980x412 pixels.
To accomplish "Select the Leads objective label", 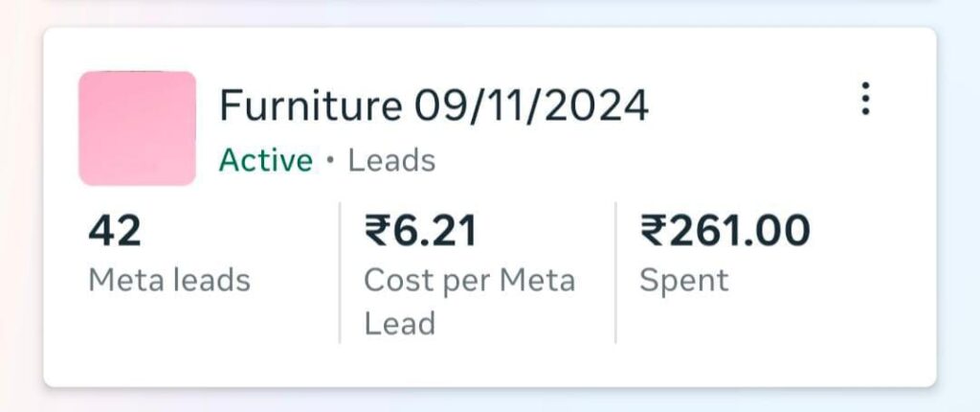I will pos(391,160).
